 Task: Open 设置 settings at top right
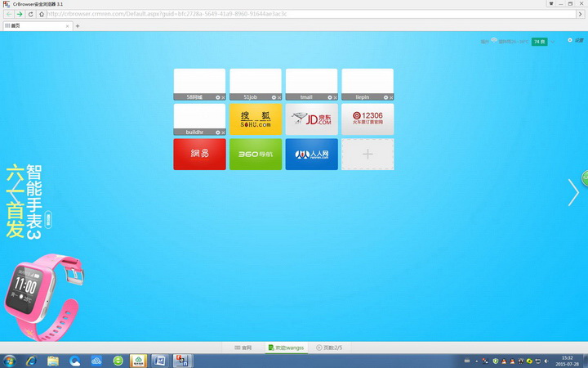click(576, 40)
